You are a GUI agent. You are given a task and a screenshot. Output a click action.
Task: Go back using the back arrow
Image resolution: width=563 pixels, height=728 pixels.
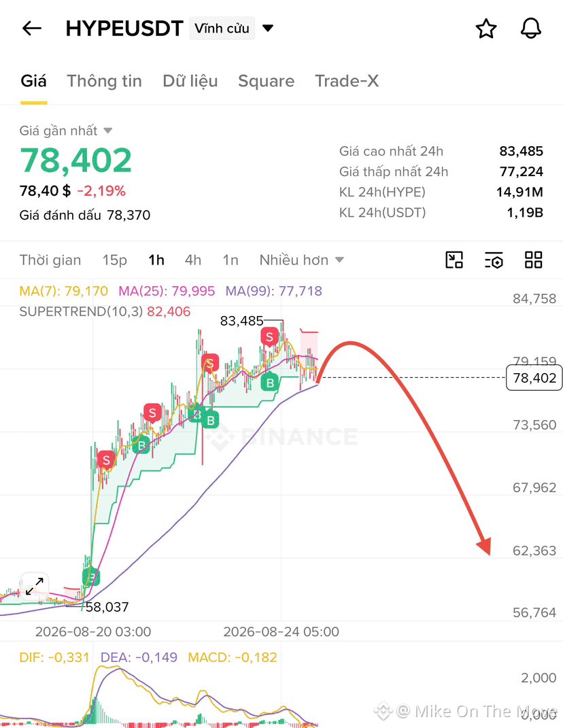32,29
